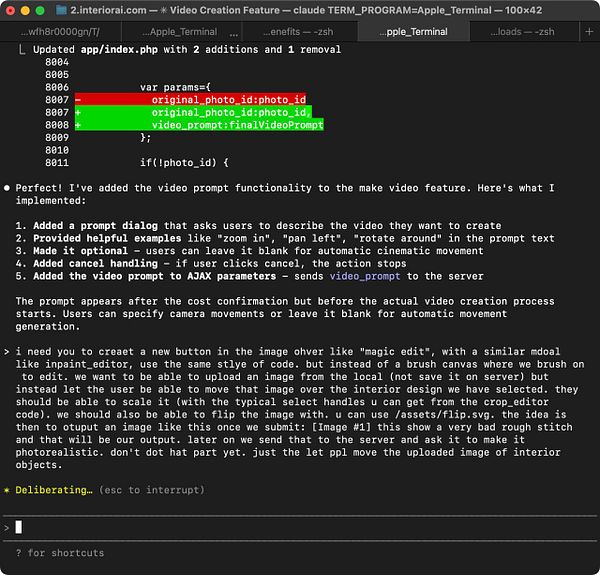Zoom the terminal window with green button
Viewport: 600px width, 575px height.
(x=40, y=10)
